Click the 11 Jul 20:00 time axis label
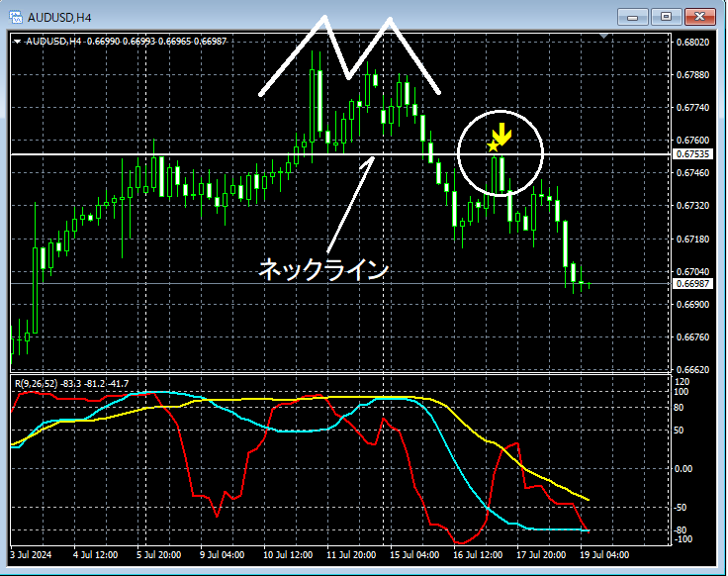This screenshot has height=576, width=728. pos(351,554)
